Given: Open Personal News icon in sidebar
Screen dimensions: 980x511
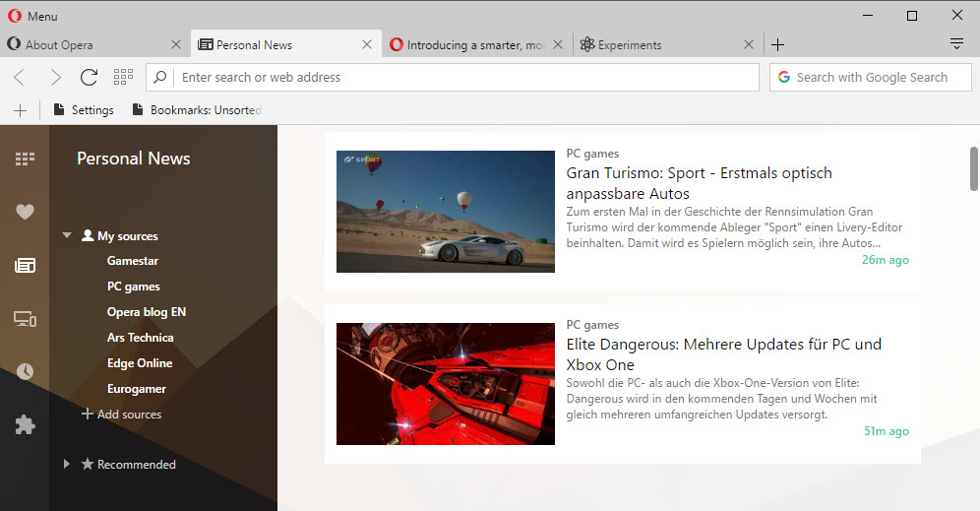Looking at the screenshot, I should coord(25,265).
